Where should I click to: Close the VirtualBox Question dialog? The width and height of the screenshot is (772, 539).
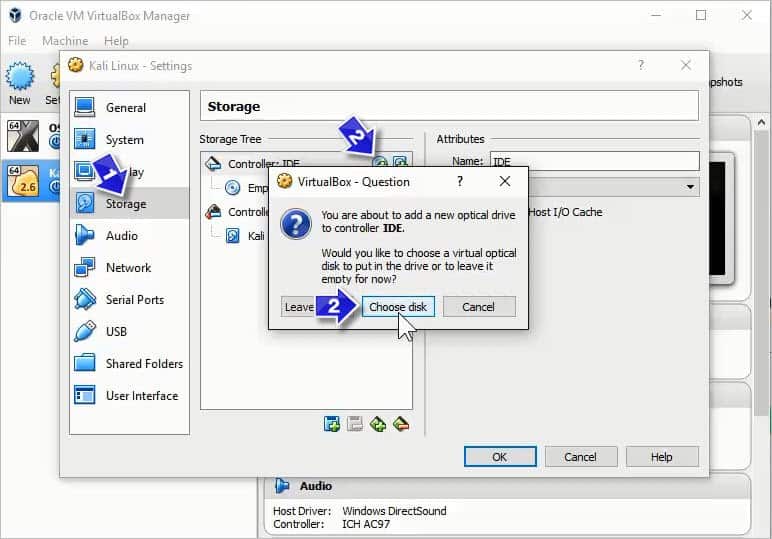(x=505, y=181)
